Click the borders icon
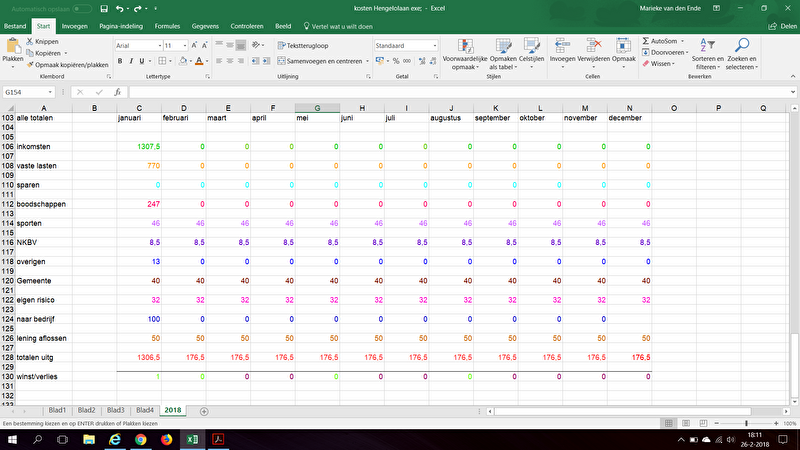This screenshot has width=800, height=450. point(162,61)
